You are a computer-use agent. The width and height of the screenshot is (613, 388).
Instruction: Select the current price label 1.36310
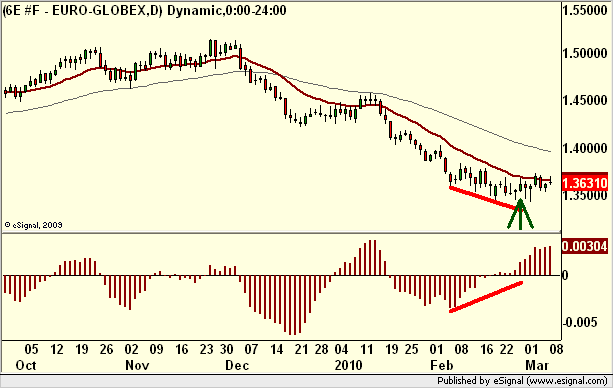(x=585, y=183)
